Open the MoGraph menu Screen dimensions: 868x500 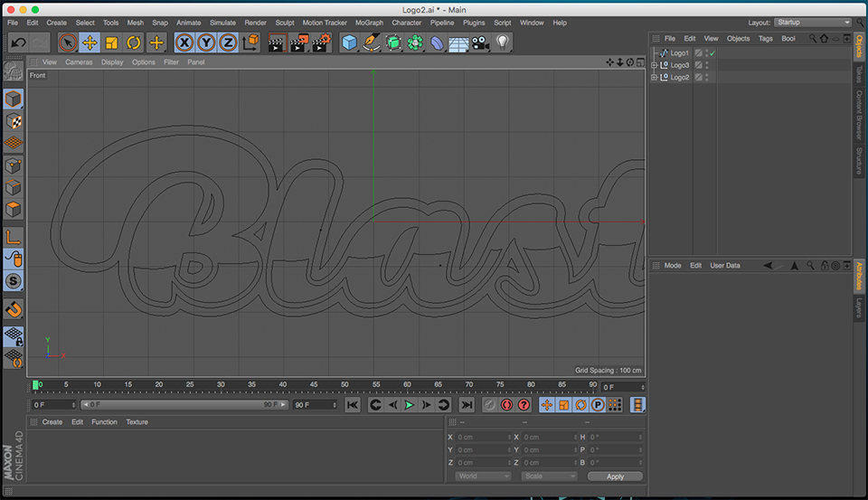pos(369,23)
